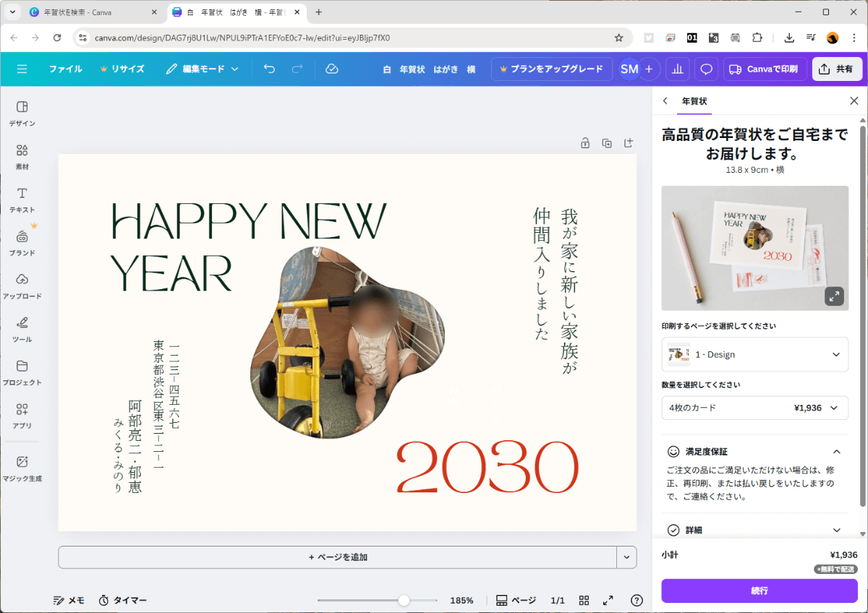This screenshot has width=868, height=613.
Task: Click the 続行 continue button
Action: point(759,591)
